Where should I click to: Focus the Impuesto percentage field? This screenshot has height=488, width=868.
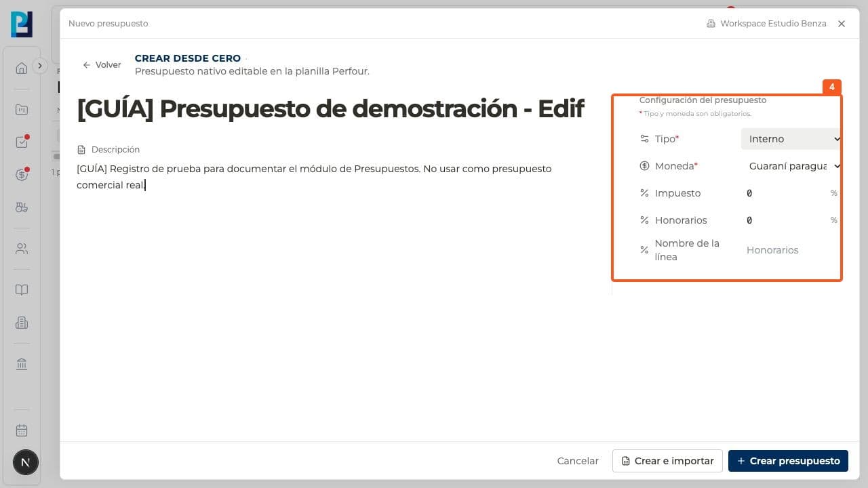pyautogui.click(x=785, y=193)
